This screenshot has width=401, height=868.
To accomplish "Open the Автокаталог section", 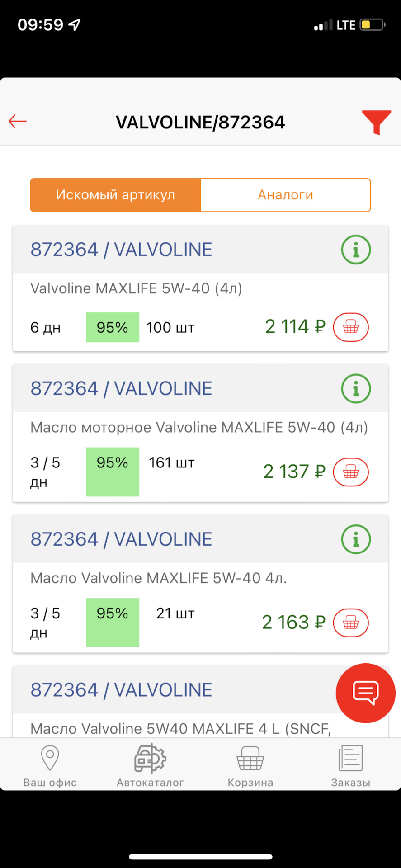I will (x=150, y=766).
